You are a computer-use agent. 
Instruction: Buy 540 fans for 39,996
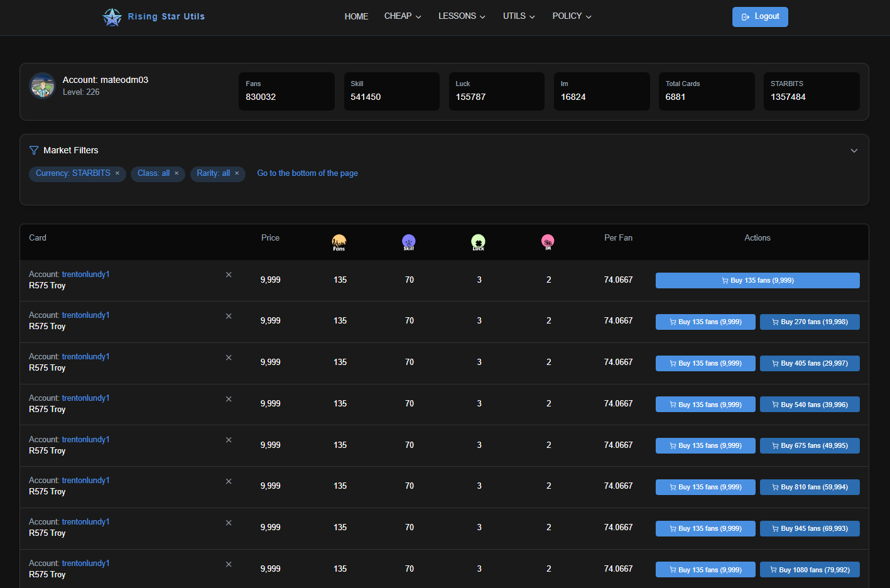(810, 405)
